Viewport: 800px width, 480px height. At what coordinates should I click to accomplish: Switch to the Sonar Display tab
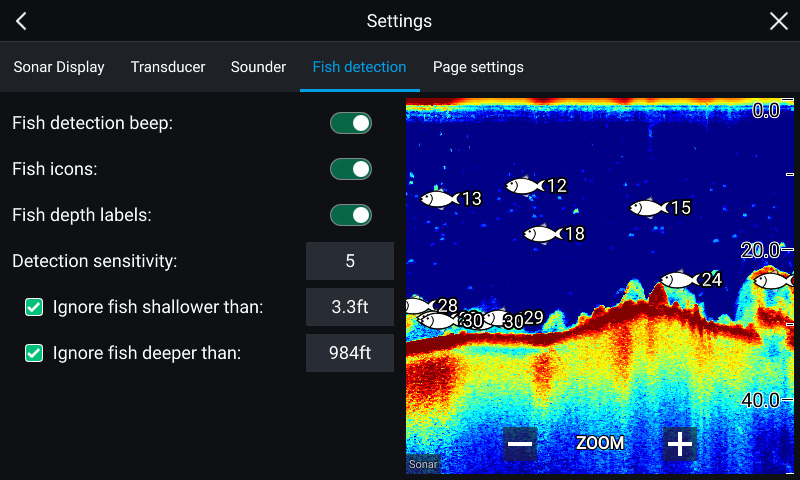tap(59, 67)
